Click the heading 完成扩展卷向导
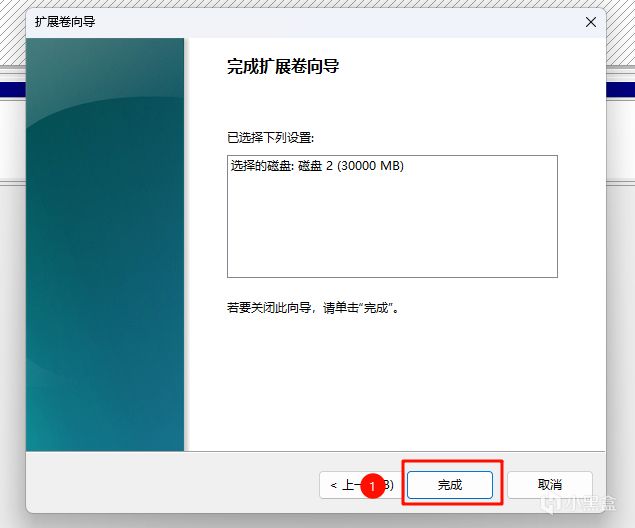 pyautogui.click(x=283, y=66)
